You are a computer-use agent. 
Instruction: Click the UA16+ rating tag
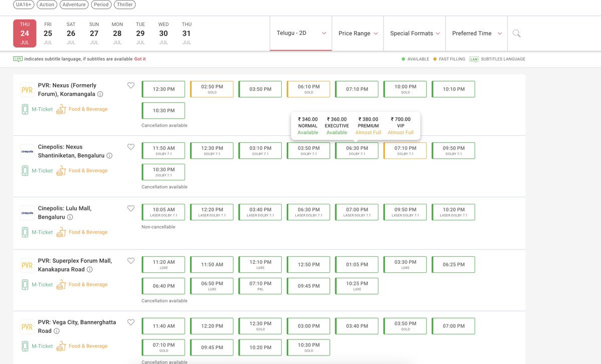[x=24, y=5]
